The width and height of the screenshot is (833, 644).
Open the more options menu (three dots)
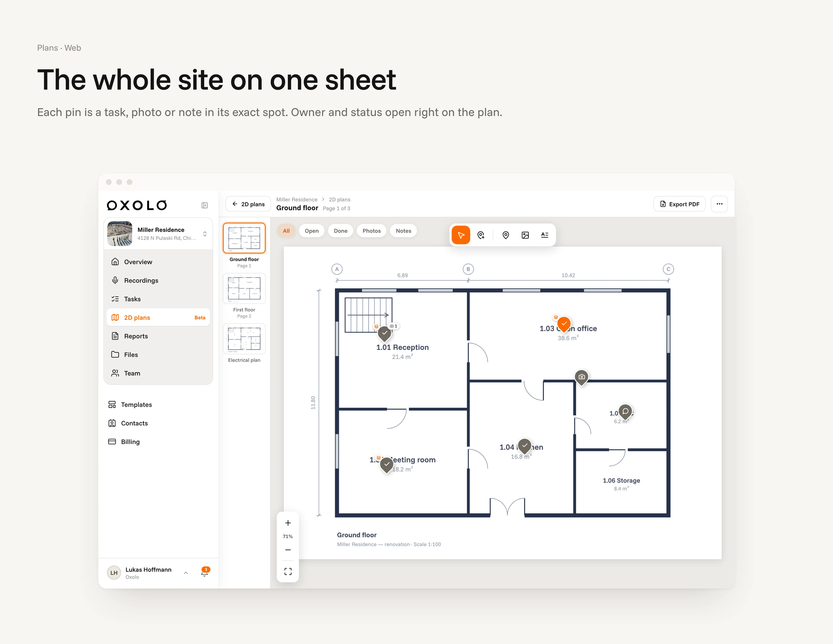click(x=719, y=204)
